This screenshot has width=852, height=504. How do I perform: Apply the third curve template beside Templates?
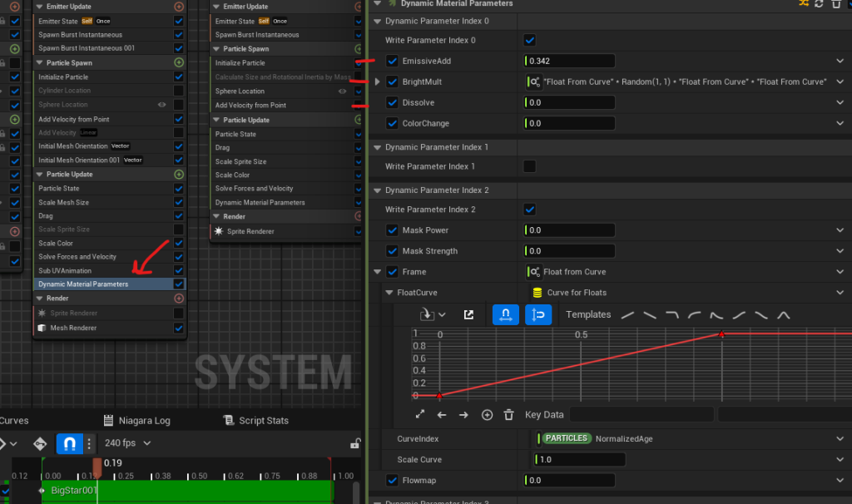(672, 315)
